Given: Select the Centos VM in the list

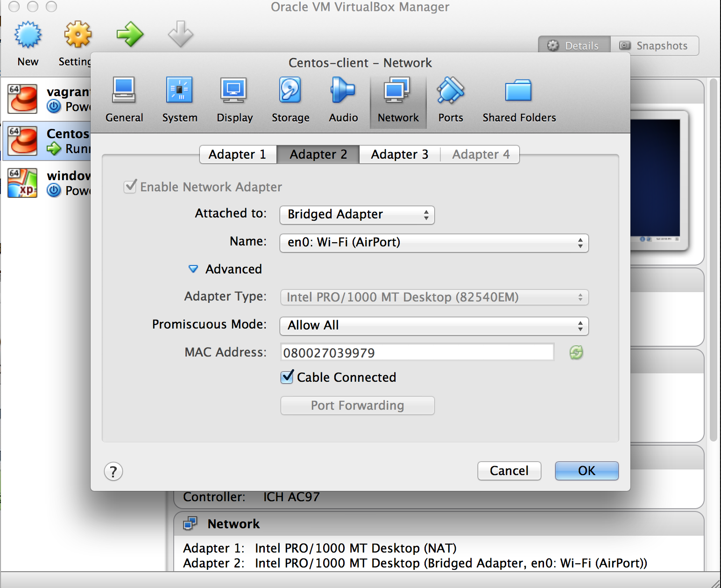Looking at the screenshot, I should 47,141.
